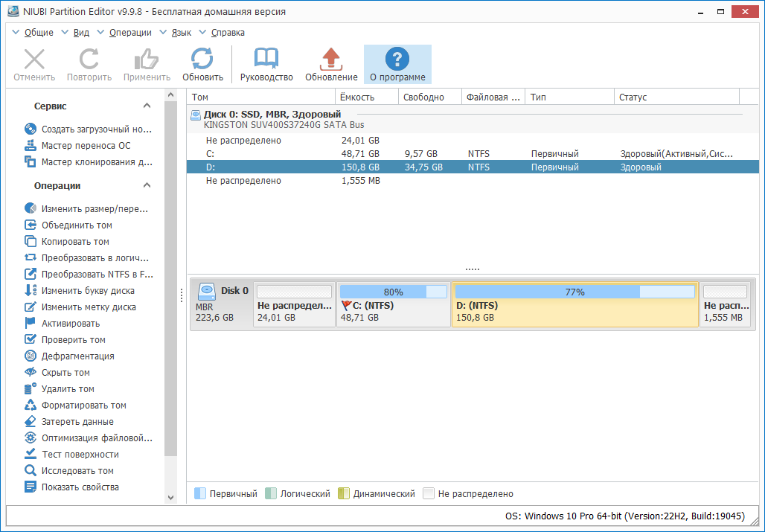Screen dimensions: 765x532
Task: Click the sidebar scroll down arrow
Action: (170, 498)
